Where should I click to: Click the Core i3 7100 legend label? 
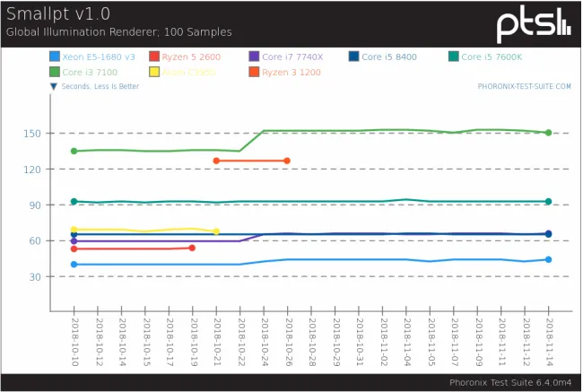coord(90,72)
